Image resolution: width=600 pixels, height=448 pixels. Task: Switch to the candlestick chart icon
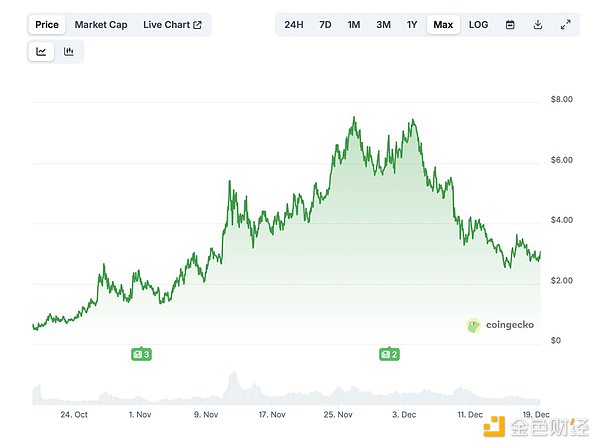pos(69,52)
